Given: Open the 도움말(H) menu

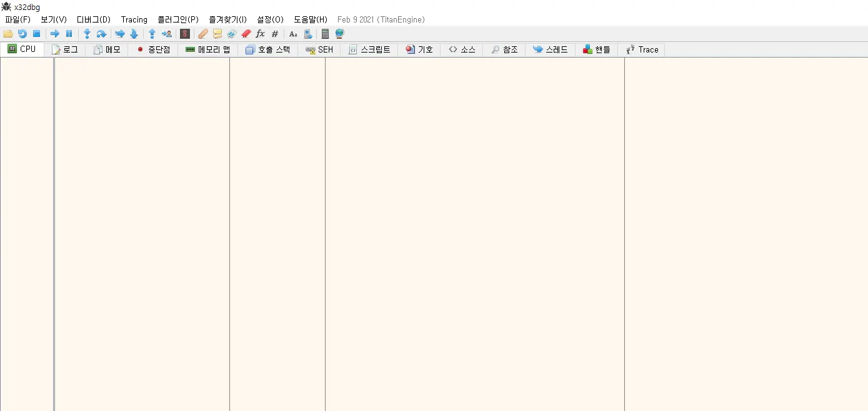Looking at the screenshot, I should [311, 19].
